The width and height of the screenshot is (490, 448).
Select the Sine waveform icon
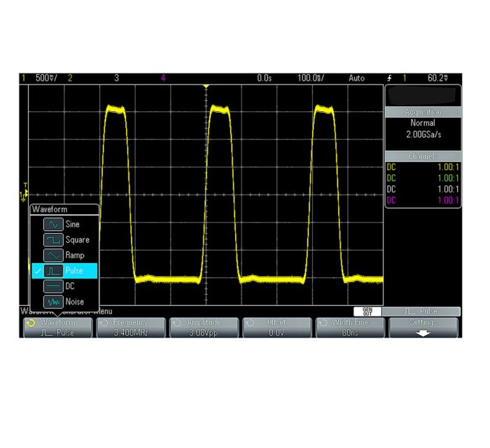click(x=53, y=225)
